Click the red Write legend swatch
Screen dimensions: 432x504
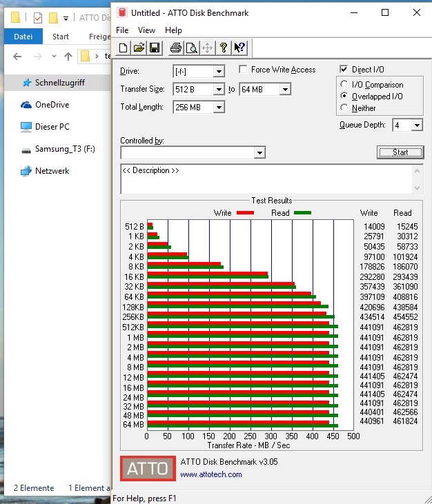[245, 213]
